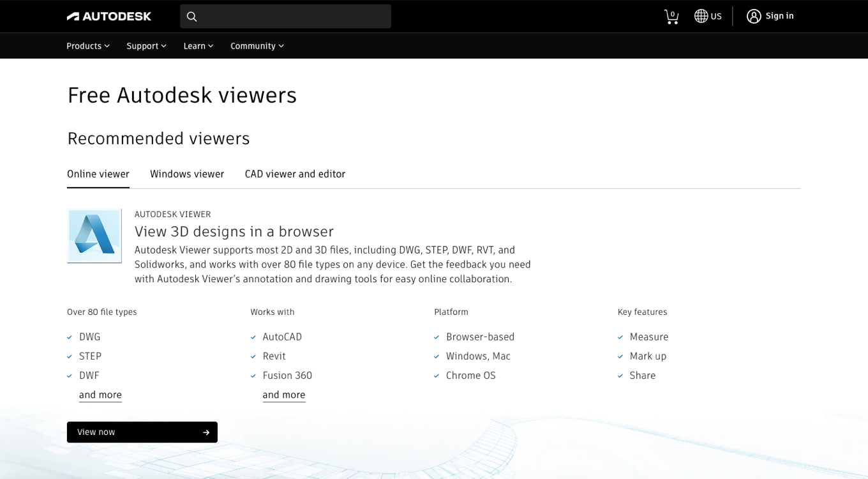Expand the Community dropdown menu
This screenshot has height=479, width=868.
coord(257,46)
